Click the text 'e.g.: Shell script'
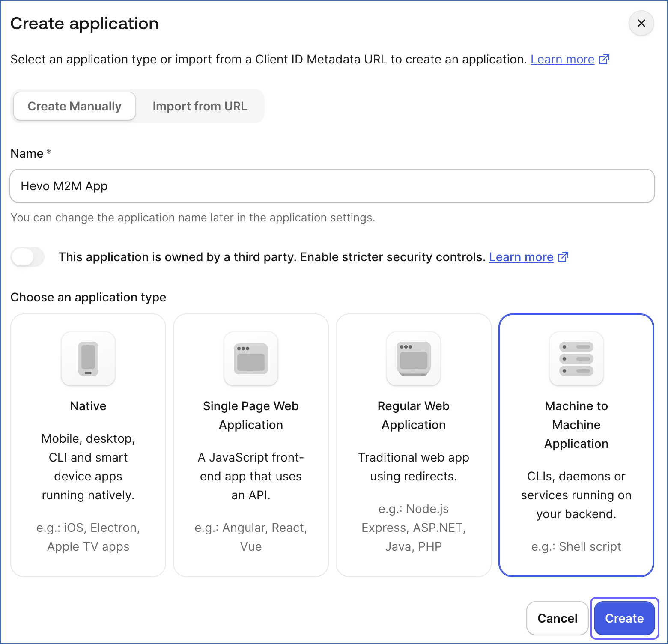Viewport: 668px width, 644px height. click(x=576, y=546)
